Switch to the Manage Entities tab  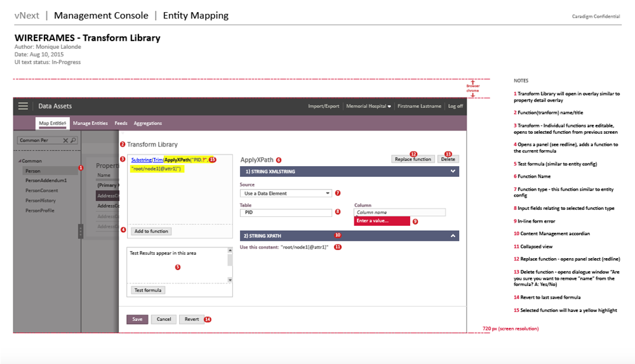tap(90, 124)
